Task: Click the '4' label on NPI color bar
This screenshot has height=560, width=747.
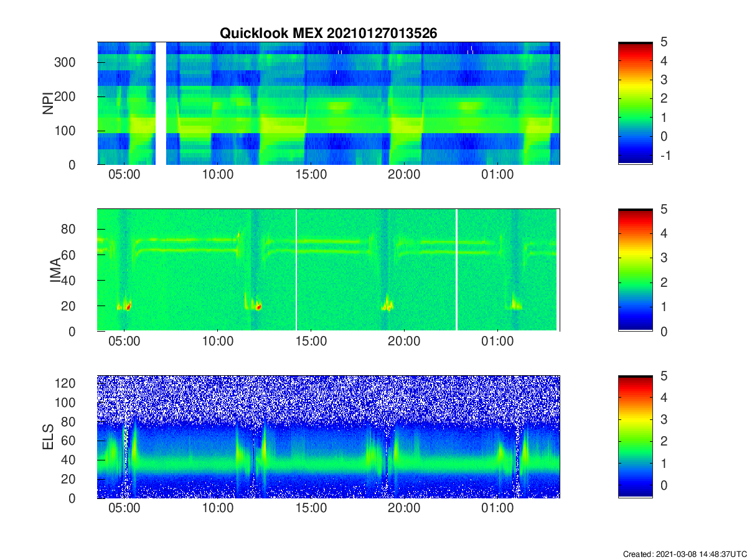Action: [663, 61]
